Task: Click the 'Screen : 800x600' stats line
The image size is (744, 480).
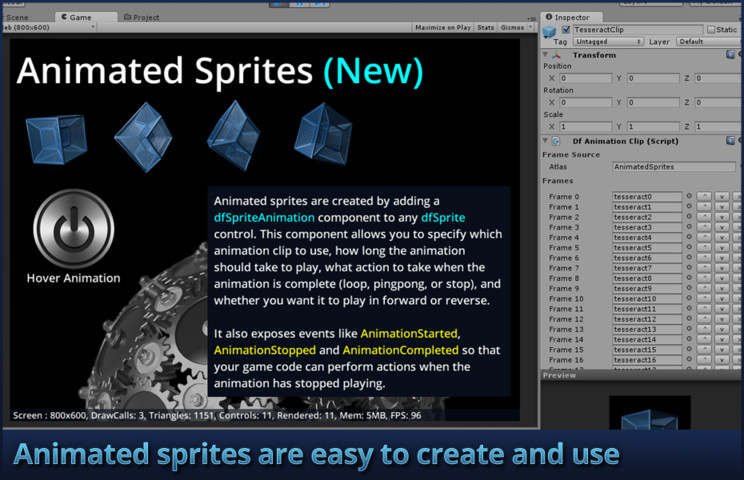Action: [x=217, y=415]
